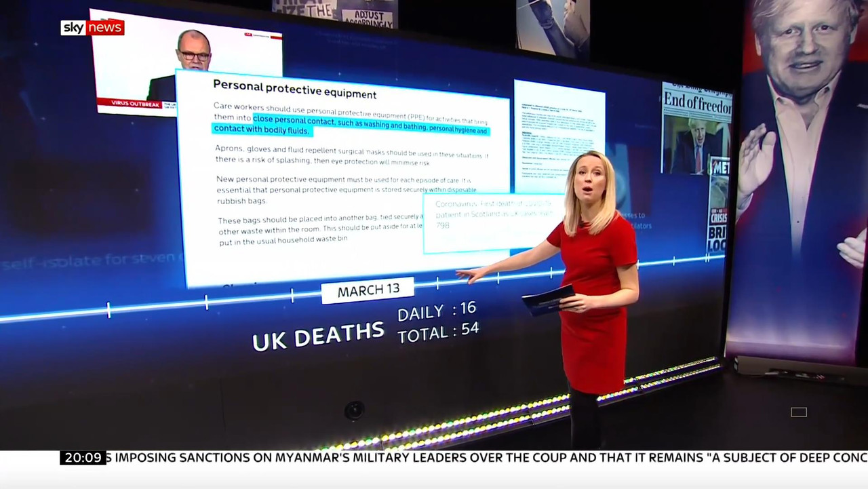
Task: Click the small rectangle icon on studio floor
Action: pyautogui.click(x=799, y=412)
